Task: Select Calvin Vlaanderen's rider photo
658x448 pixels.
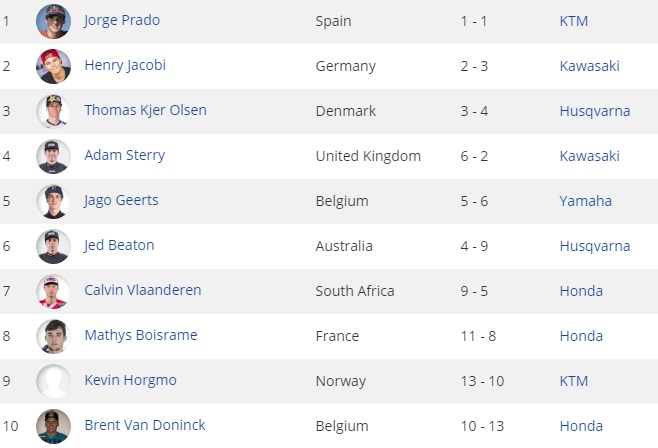Action: click(53, 291)
